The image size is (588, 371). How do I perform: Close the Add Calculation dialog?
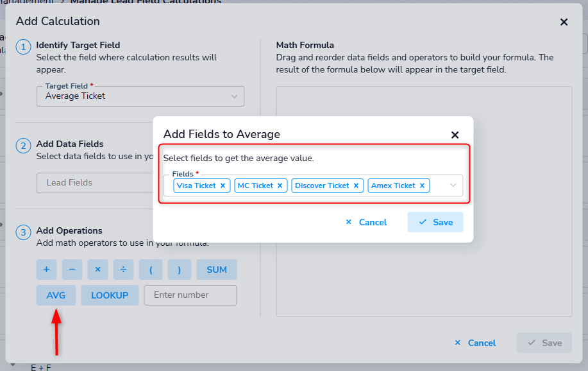point(564,22)
